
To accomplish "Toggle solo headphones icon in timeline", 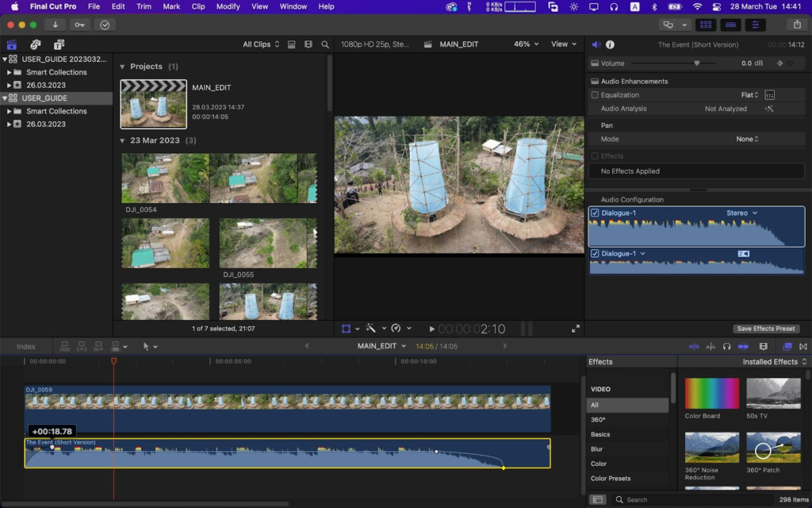I will click(x=726, y=346).
